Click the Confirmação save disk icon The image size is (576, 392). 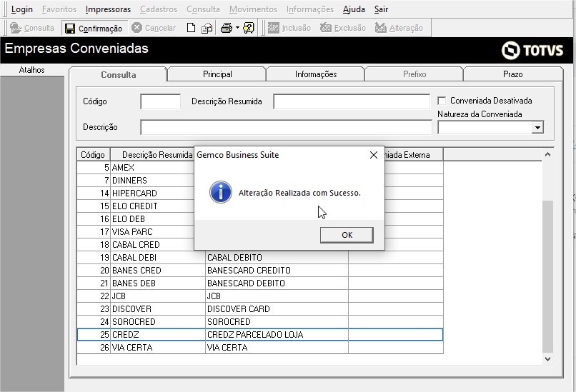(70, 29)
